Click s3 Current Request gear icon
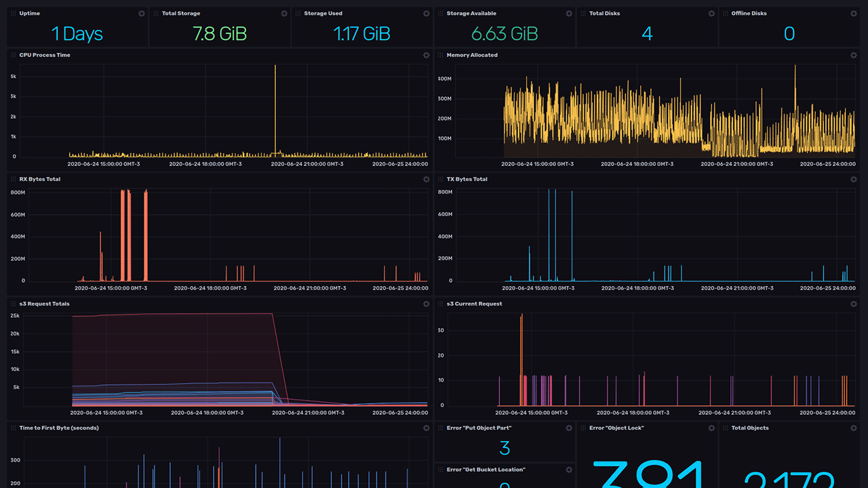Screen dimensions: 868x488 854,304
